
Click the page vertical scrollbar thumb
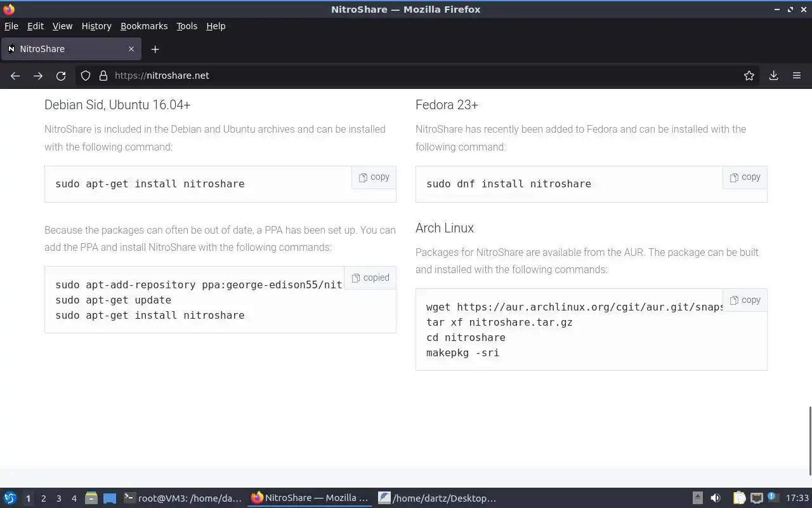(809, 441)
